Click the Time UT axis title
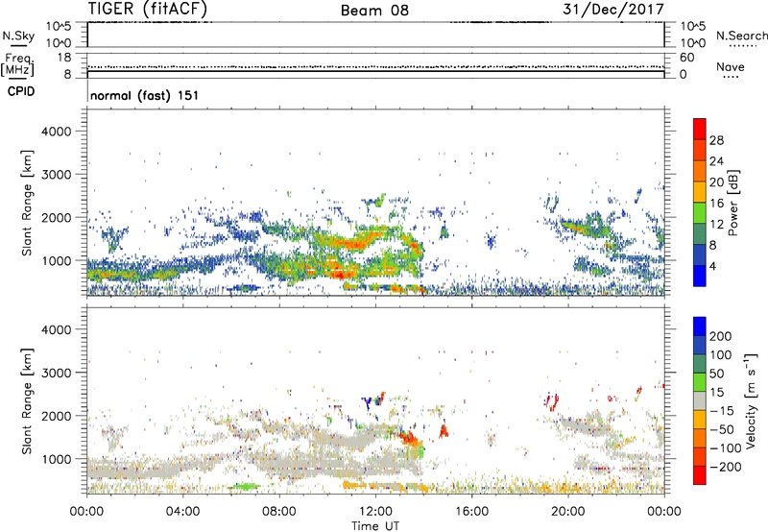 pos(375,526)
